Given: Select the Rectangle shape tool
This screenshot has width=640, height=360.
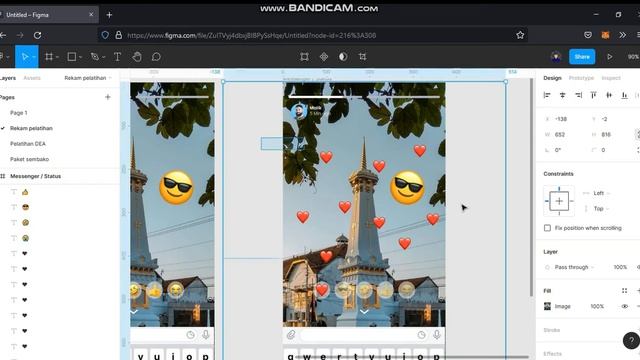Looking at the screenshot, I should [71, 57].
